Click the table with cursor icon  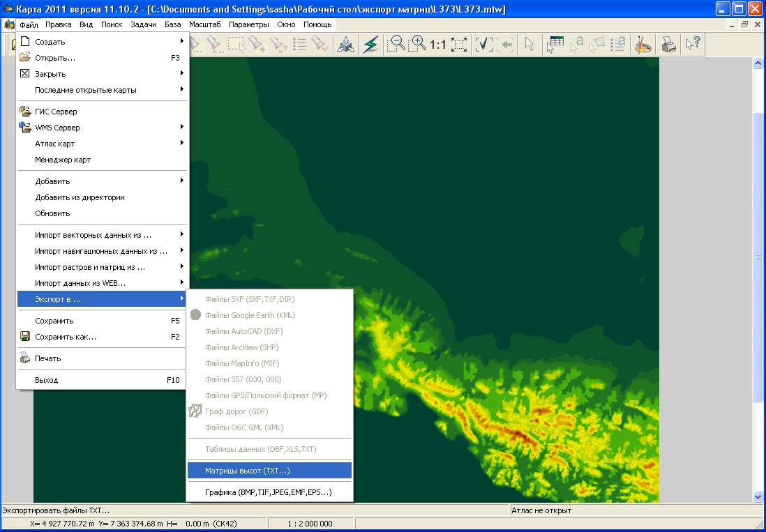coord(555,45)
